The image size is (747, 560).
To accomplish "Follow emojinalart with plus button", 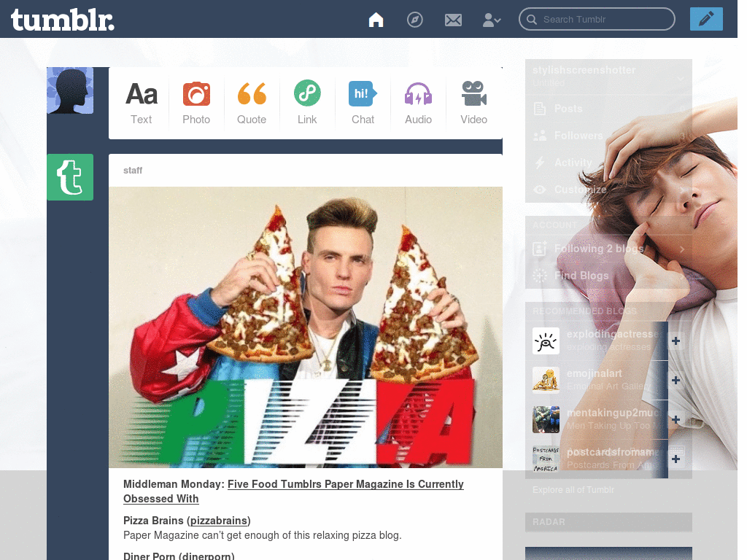I will point(676,381).
